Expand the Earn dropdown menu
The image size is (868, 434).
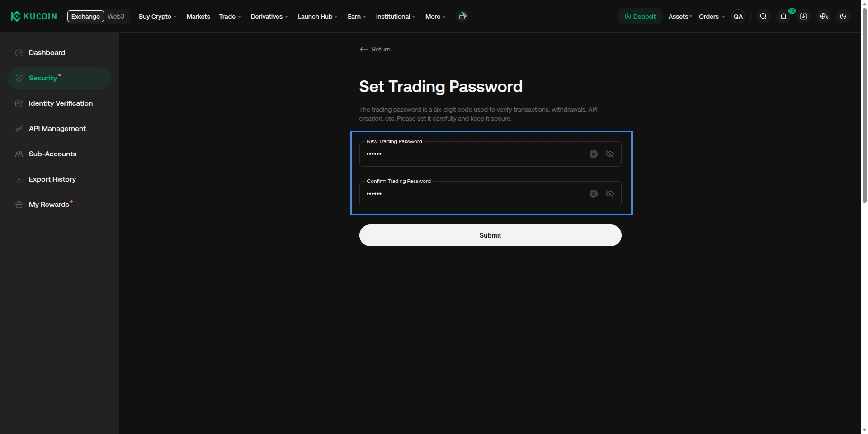[357, 16]
